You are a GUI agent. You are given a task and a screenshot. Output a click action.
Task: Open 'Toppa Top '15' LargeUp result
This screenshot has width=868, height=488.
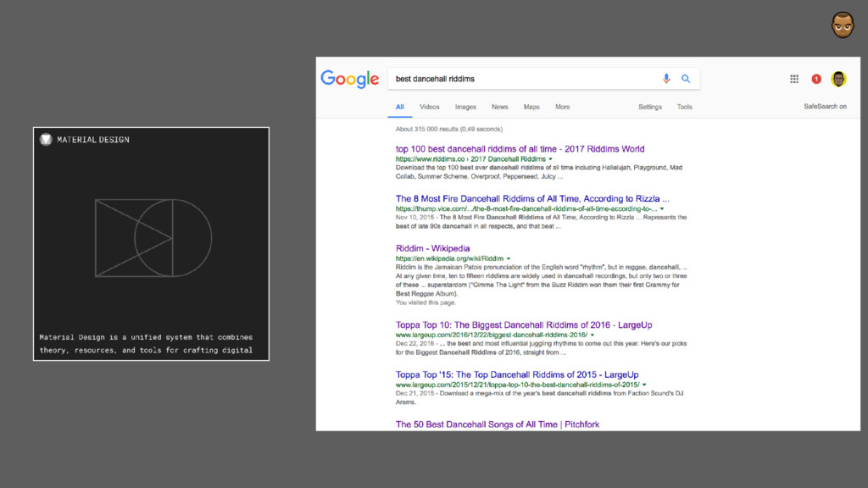tap(517, 374)
